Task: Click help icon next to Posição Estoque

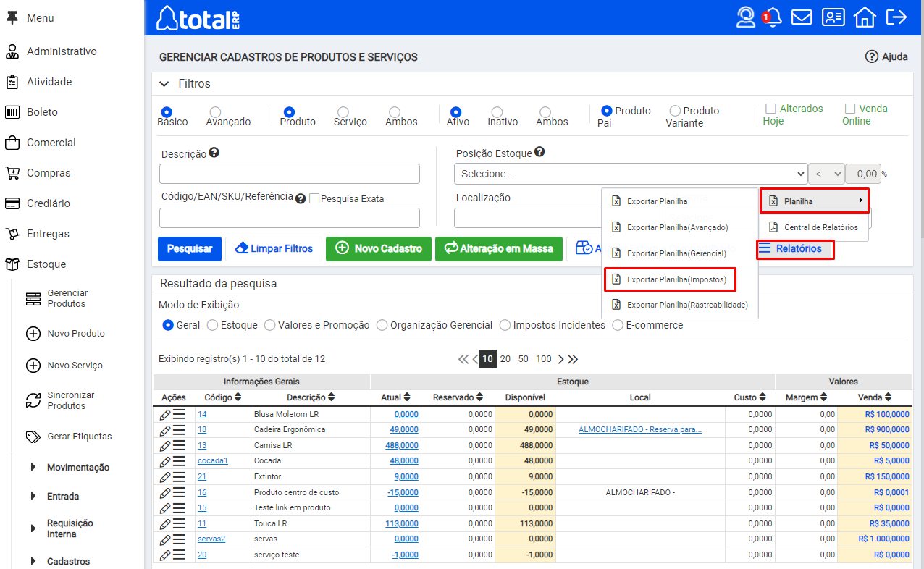Action: click(539, 152)
